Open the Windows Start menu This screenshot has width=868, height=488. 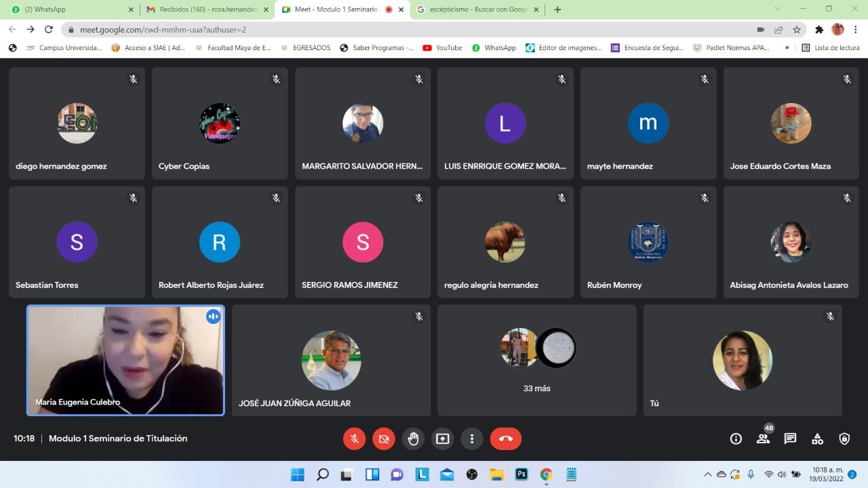(298, 474)
